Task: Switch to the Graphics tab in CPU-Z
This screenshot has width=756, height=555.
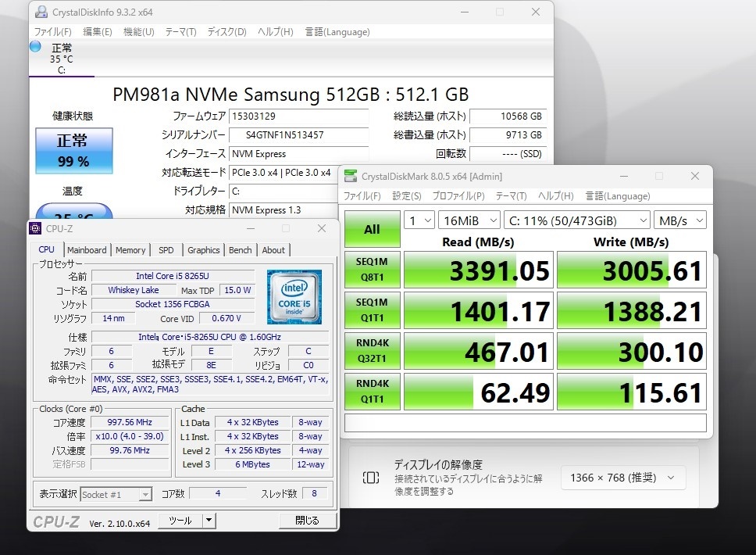Action: click(204, 250)
